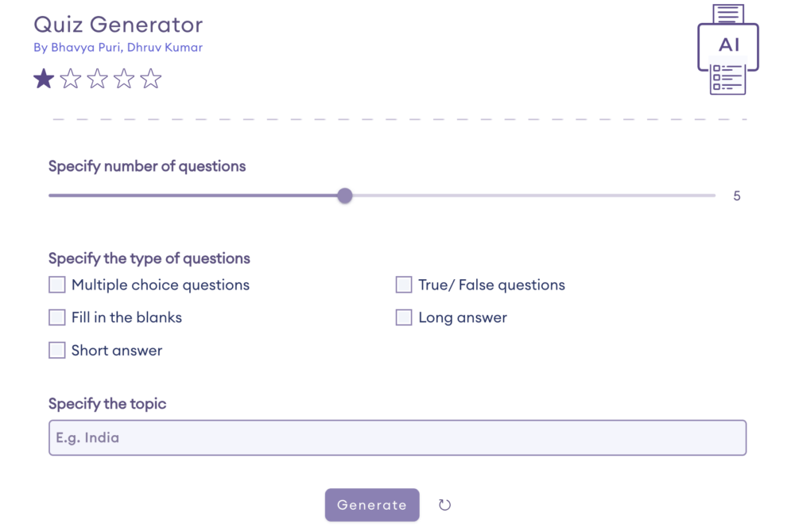795x532 pixels.
Task: Check the Short answer option
Action: [x=57, y=350]
